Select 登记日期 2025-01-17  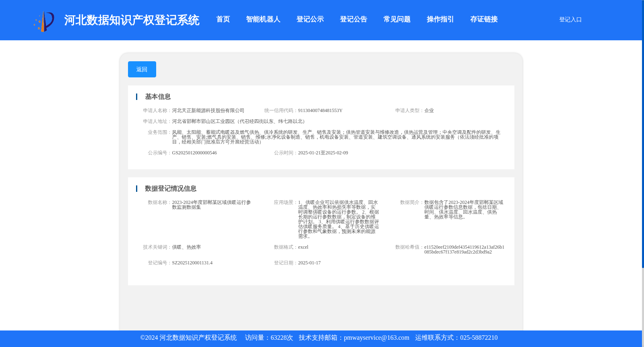point(309,263)
